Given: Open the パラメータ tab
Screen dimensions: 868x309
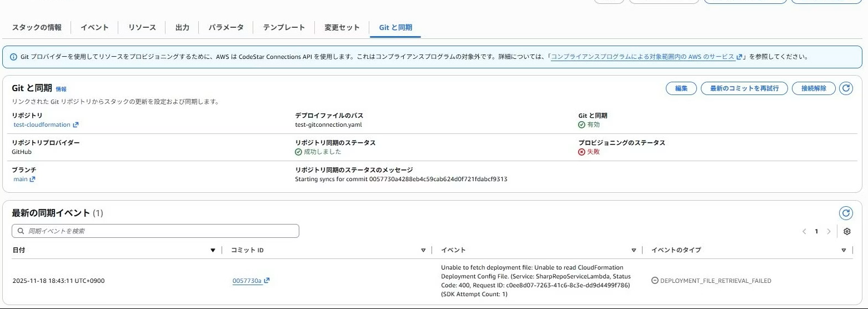Looking at the screenshot, I should click(x=226, y=27).
